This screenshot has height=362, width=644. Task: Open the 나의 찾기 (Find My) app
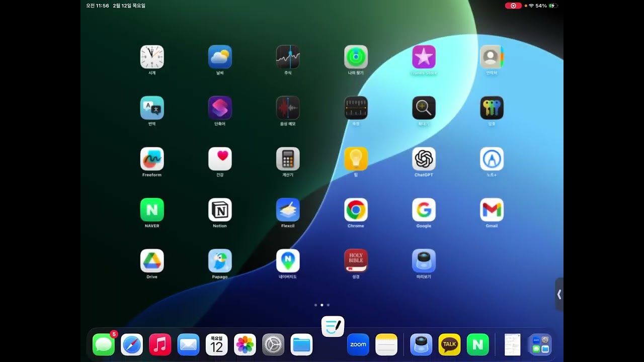(x=356, y=57)
